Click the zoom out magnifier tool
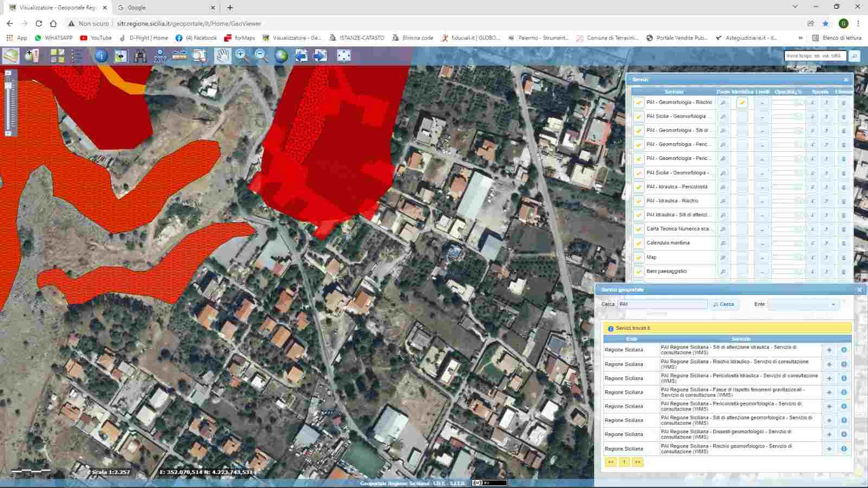 click(x=261, y=56)
